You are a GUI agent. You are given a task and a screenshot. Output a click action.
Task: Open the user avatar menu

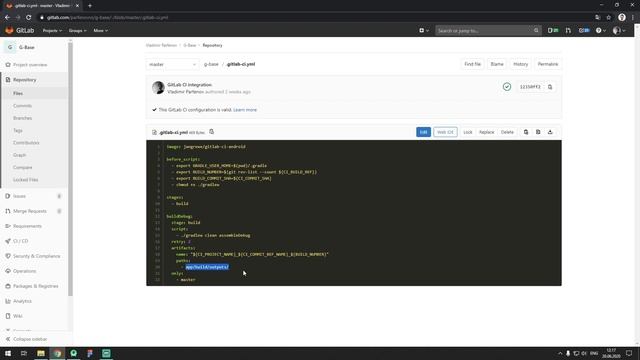[619, 31]
